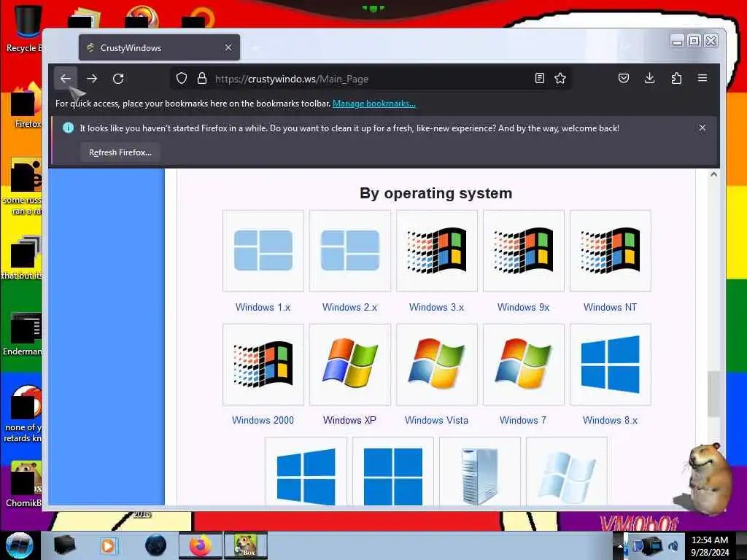This screenshot has height=560, width=747.
Task: Go back using the Firefox back arrow
Action: [x=65, y=79]
